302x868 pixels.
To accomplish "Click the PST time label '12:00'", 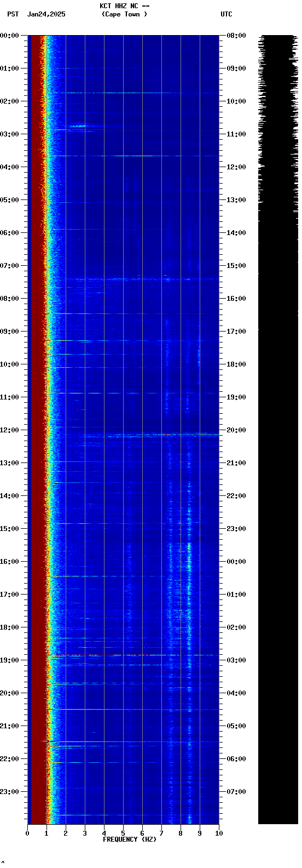I will pos(9,430).
